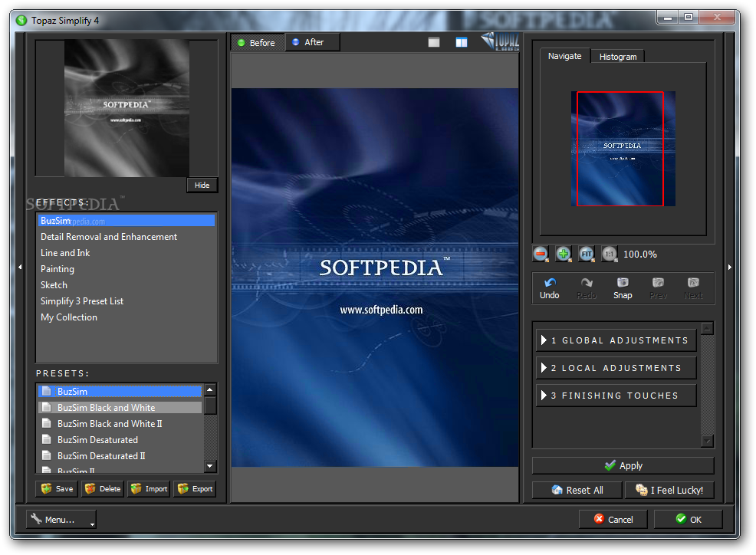The width and height of the screenshot is (756, 555).
Task: Click the 1:1 actual size icon
Action: pos(609,254)
